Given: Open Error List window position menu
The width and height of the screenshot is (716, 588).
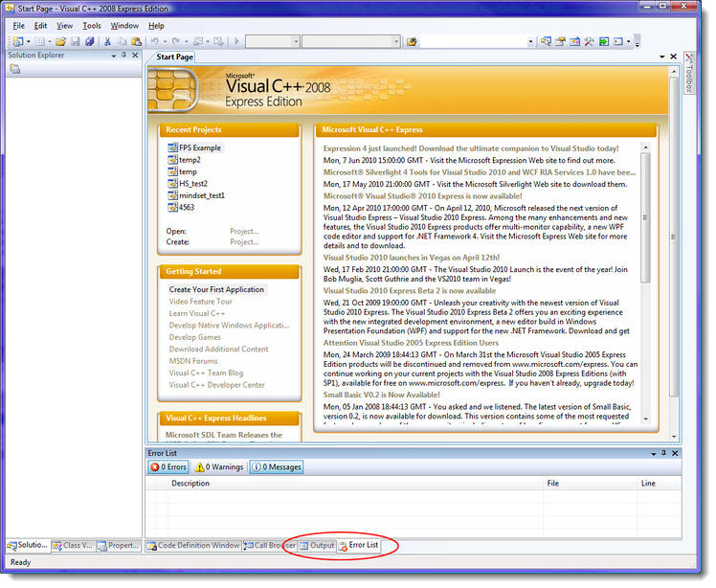Looking at the screenshot, I should (x=654, y=454).
